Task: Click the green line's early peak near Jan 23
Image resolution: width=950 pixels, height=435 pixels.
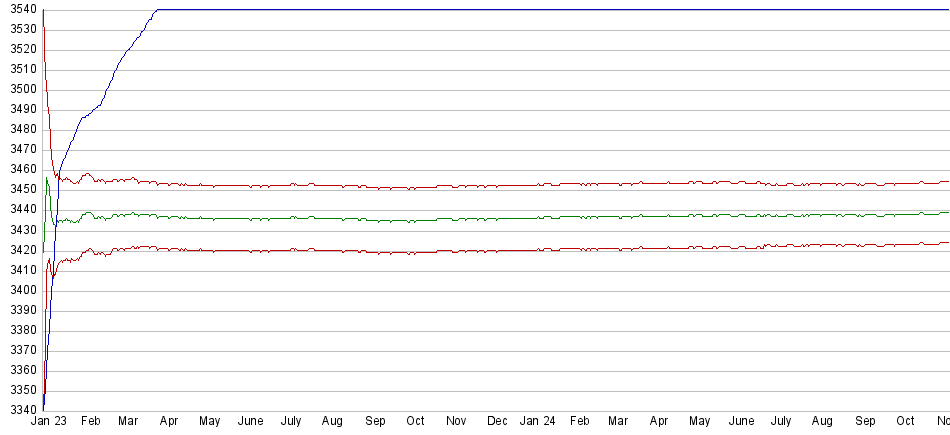Action: 46,180
